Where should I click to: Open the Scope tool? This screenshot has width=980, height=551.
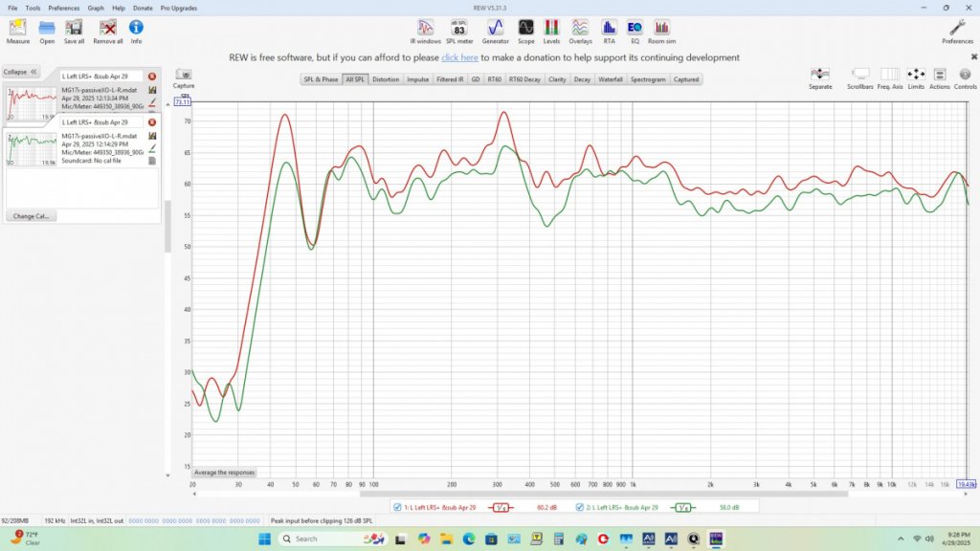click(525, 32)
